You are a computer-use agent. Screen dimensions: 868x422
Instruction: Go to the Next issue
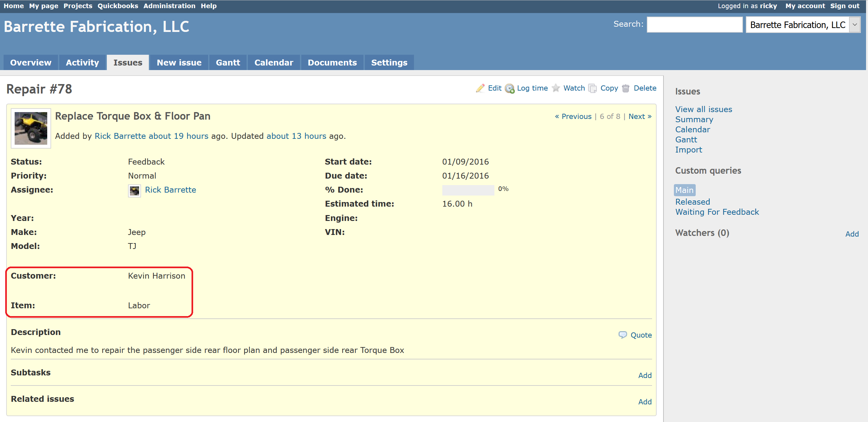[x=640, y=116]
